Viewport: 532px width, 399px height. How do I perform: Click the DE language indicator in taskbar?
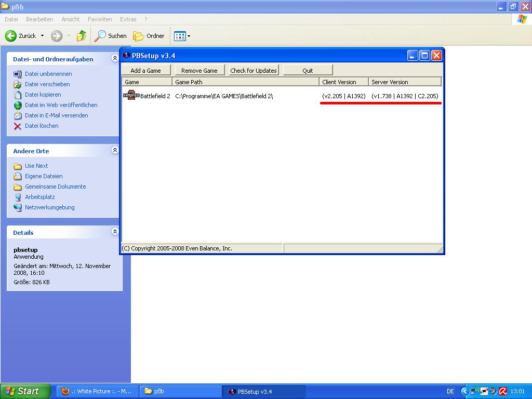click(x=450, y=391)
